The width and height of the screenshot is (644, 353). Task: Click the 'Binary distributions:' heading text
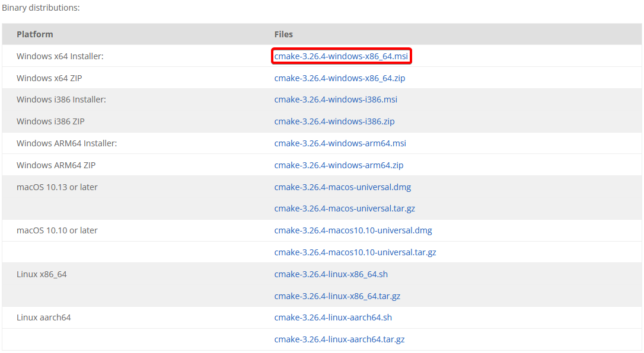[41, 8]
